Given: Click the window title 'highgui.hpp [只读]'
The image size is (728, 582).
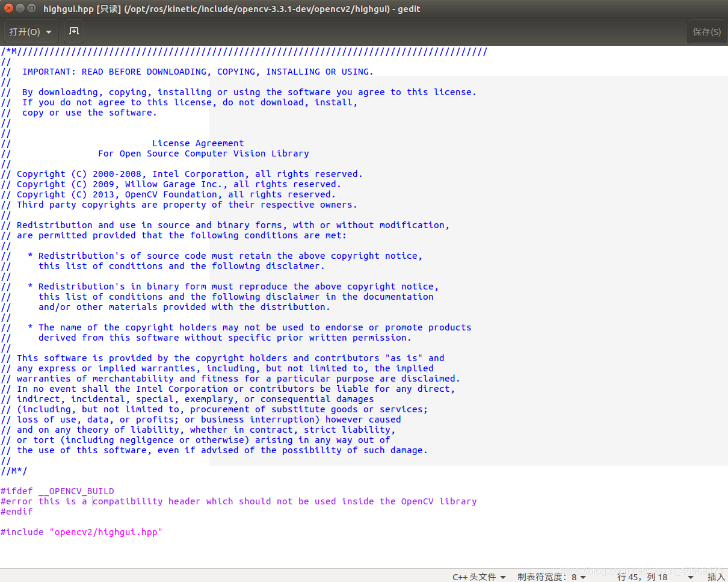Looking at the screenshot, I should pos(82,8).
